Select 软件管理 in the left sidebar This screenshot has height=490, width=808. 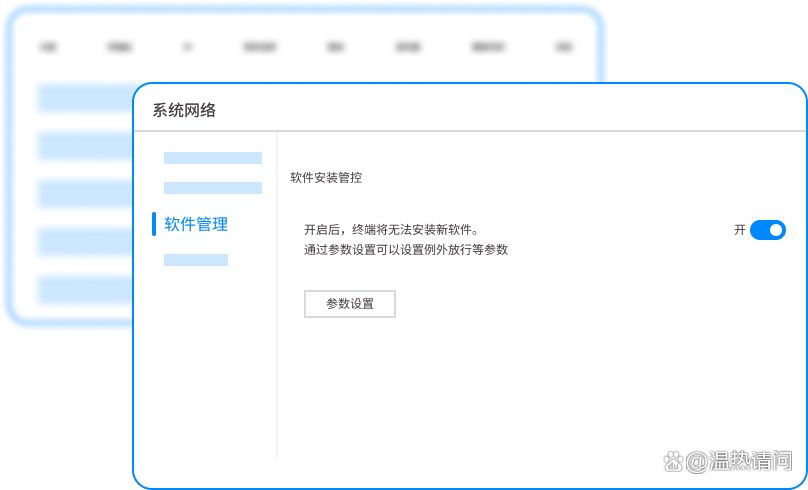point(196,224)
